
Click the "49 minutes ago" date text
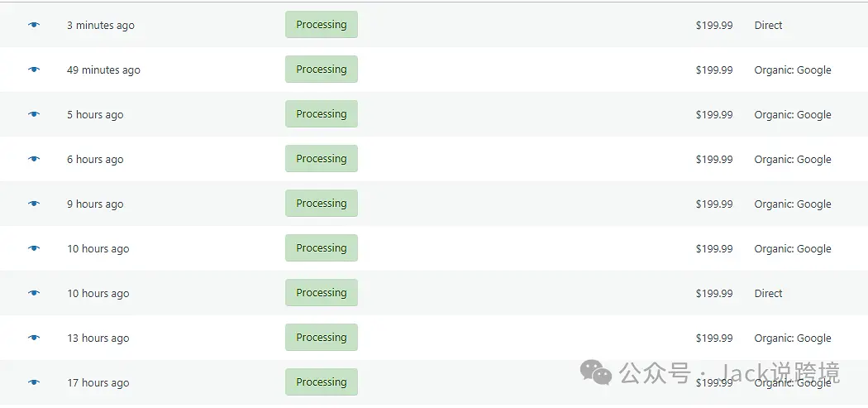pos(103,70)
